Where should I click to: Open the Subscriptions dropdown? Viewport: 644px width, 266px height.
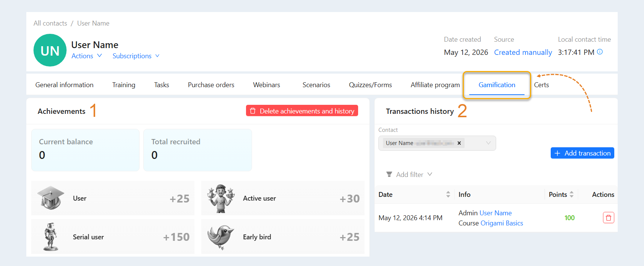[x=136, y=56]
